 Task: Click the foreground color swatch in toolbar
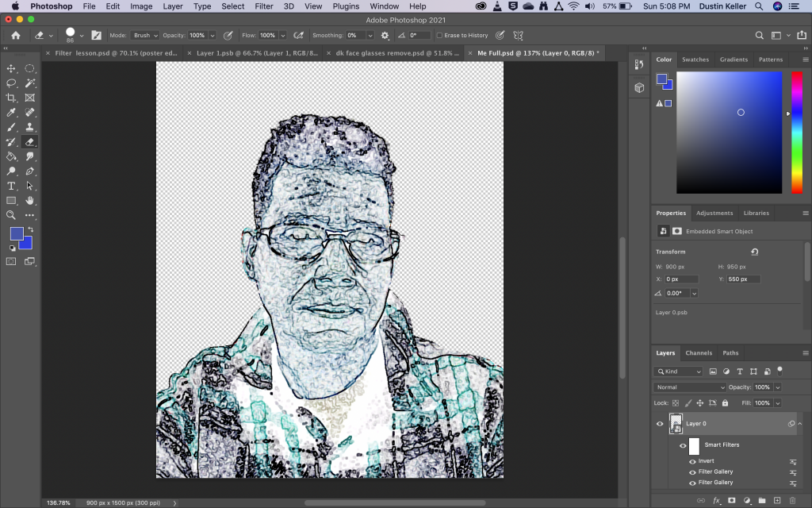pos(17,234)
